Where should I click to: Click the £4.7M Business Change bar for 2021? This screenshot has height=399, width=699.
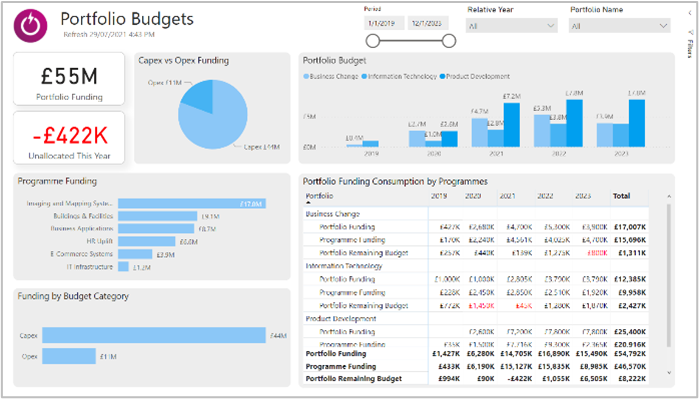pos(479,132)
